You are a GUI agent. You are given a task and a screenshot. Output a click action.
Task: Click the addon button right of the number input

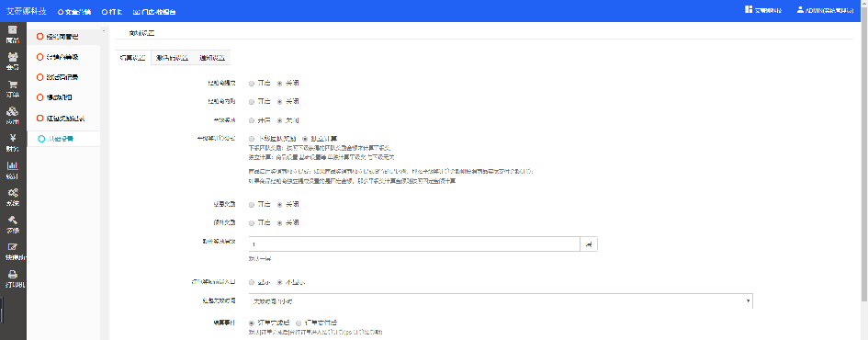(589, 244)
